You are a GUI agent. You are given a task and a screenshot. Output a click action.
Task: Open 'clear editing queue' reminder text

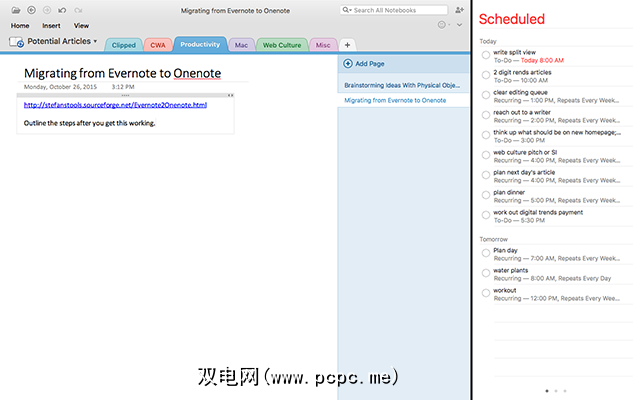pyautogui.click(x=520, y=92)
